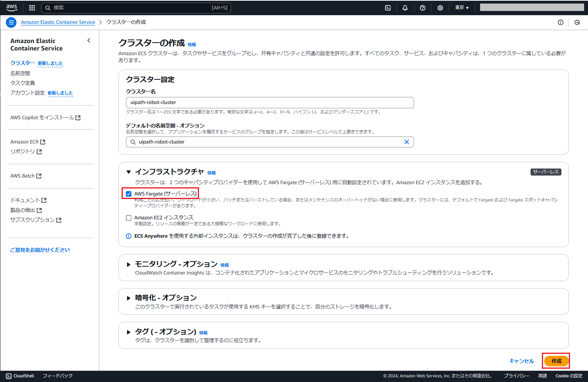Viewport: 588px width, 382px height.
Task: Click 情報 link beside モニタリング
Action: click(225, 265)
